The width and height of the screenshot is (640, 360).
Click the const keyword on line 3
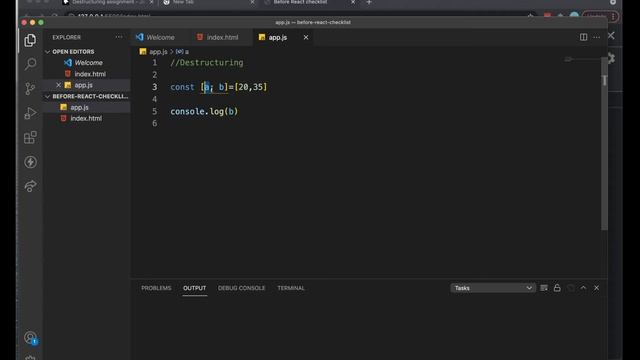(182, 87)
